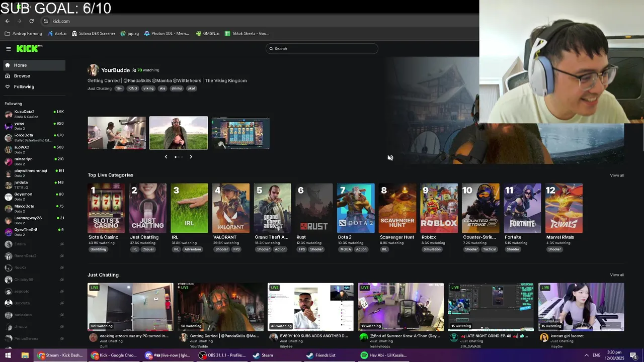Image resolution: width=644 pixels, height=362 pixels.
Task: Open the EVERY 100 SUBS stream thumbnail
Action: click(x=310, y=307)
